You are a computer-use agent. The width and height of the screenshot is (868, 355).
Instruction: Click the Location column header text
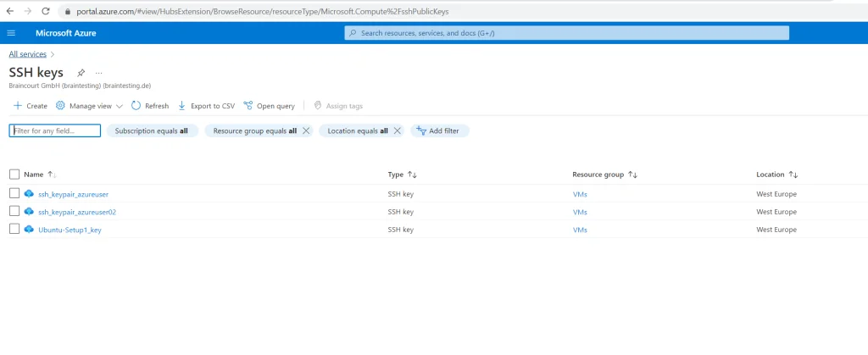[771, 175]
